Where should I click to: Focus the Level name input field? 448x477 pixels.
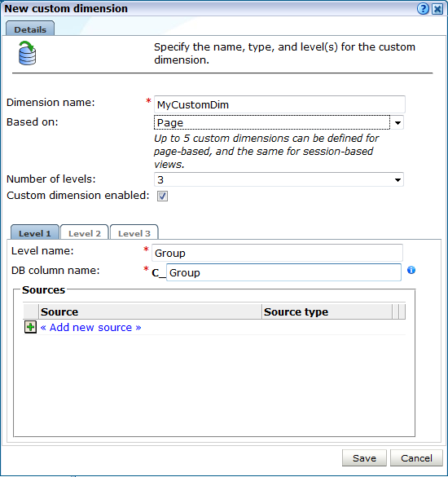tap(277, 253)
